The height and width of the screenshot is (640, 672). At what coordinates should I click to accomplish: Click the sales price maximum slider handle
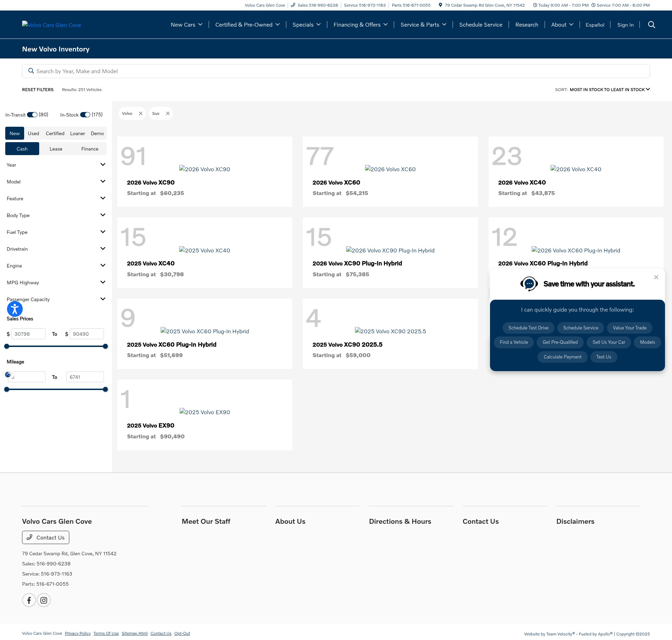coord(105,346)
